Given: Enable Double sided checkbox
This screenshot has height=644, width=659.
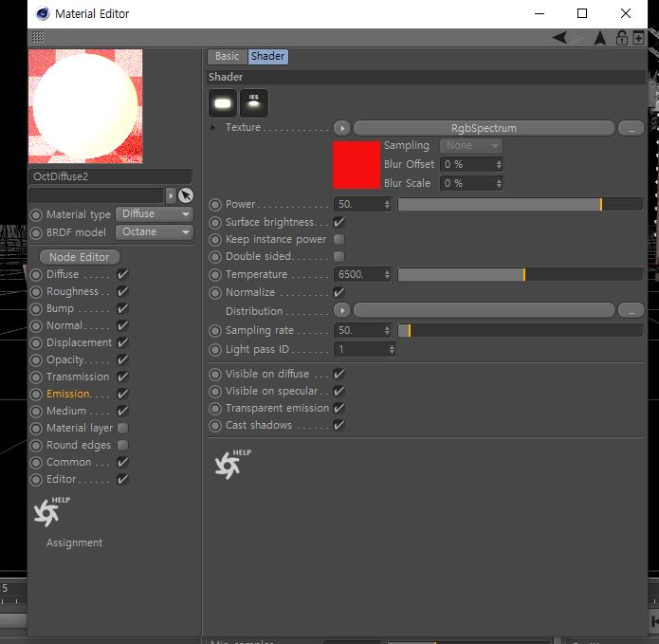Looking at the screenshot, I should point(339,256).
